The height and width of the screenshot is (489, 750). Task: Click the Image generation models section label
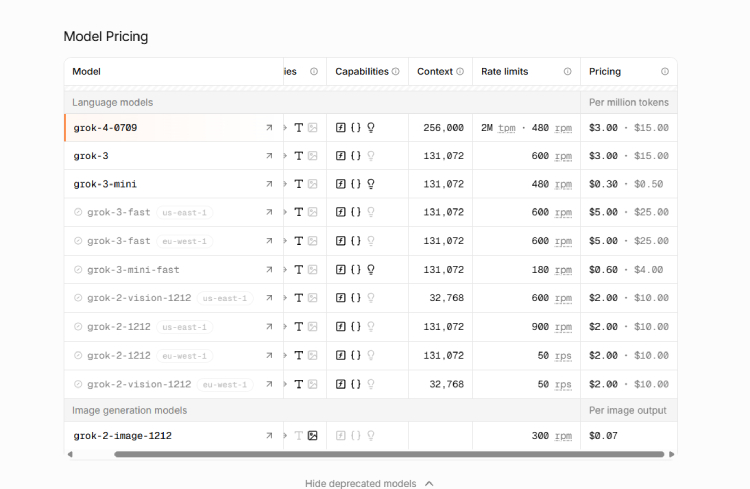(x=130, y=411)
